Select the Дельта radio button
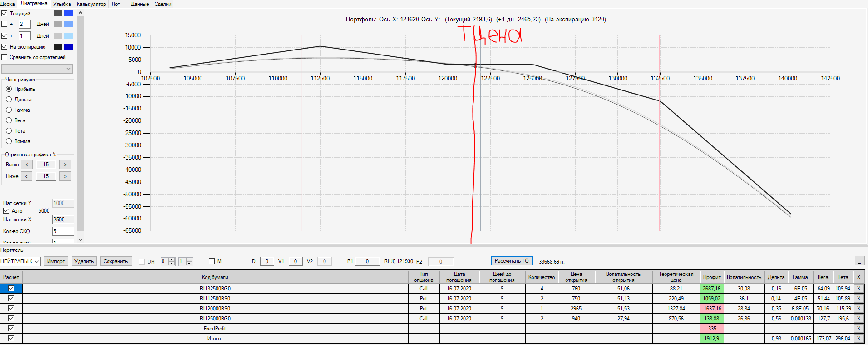 (9, 100)
